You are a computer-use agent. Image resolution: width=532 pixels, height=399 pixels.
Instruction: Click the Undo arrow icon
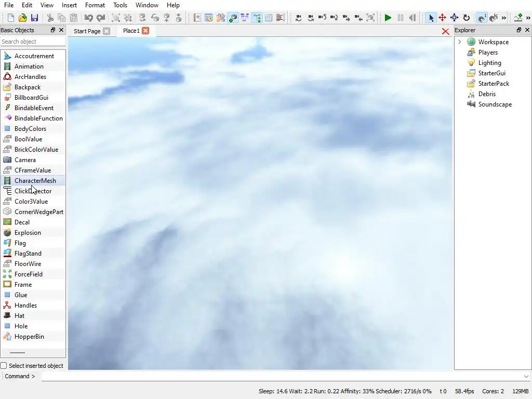(88, 18)
